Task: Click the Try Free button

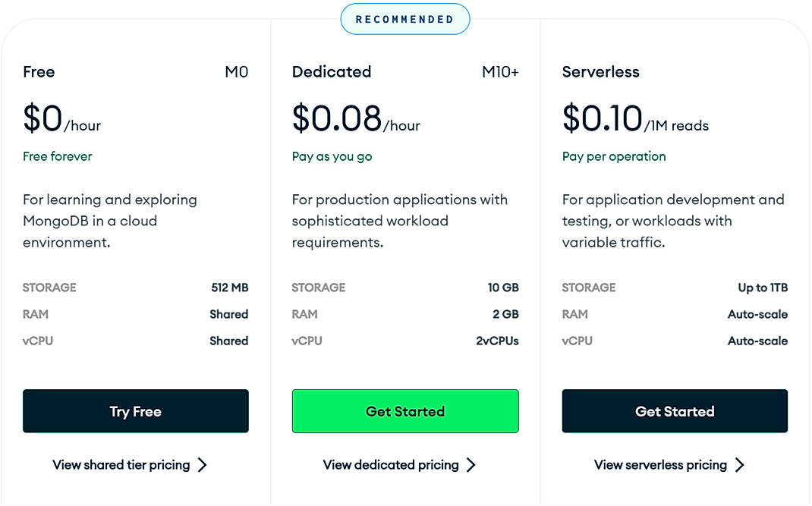Action: [x=135, y=411]
